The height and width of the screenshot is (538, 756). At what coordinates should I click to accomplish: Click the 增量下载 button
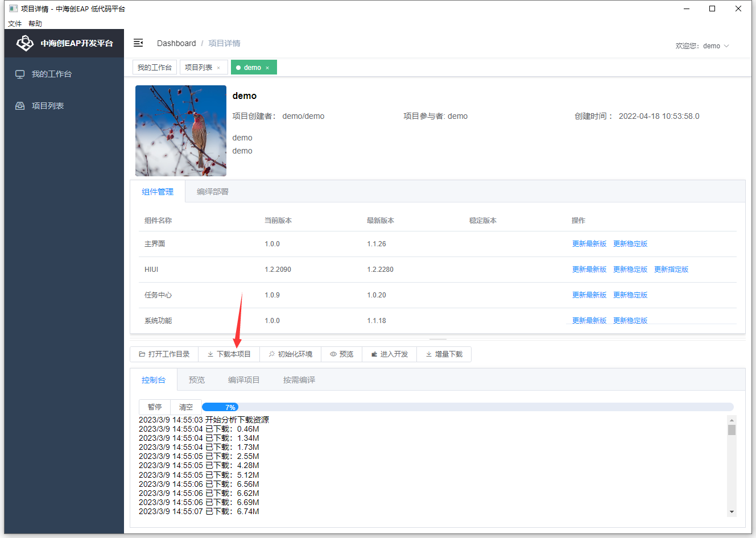pyautogui.click(x=444, y=354)
